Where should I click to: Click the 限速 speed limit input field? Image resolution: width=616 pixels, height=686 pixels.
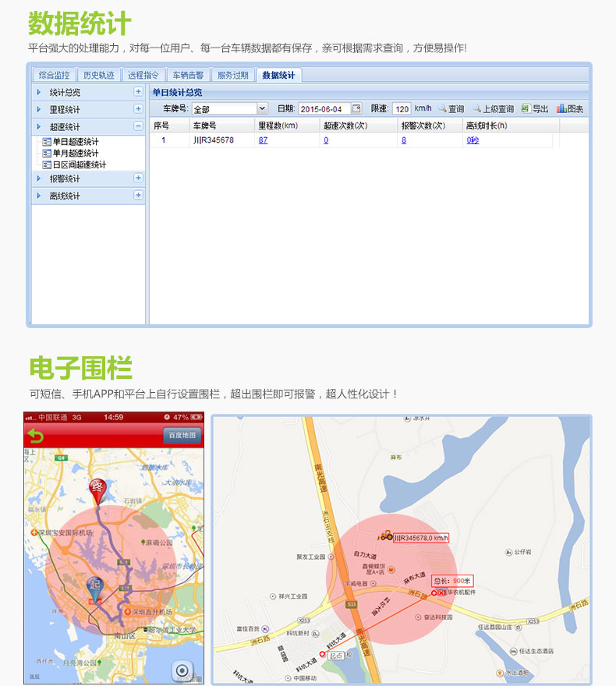tap(402, 109)
